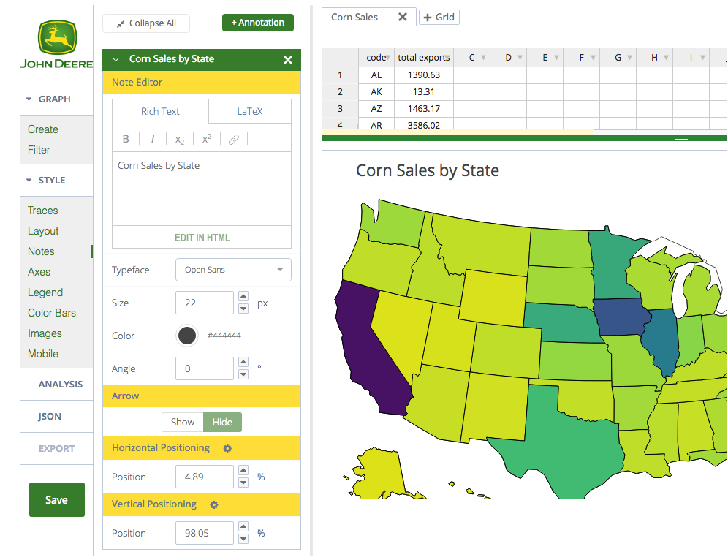Image resolution: width=728 pixels, height=560 pixels.
Task: Collapse the Corn Sales by State note section
Action: (x=115, y=59)
